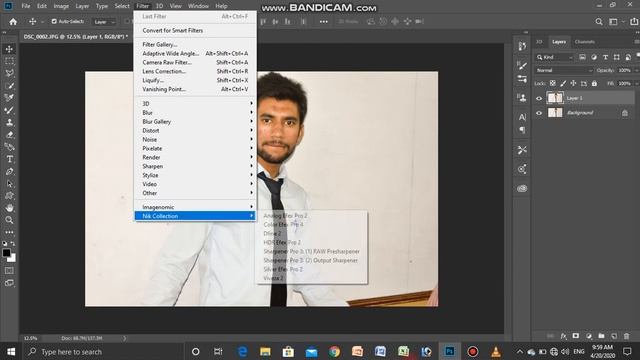Open the Paragraph panel icon
Viewport: 640px width, 360px height.
click(x=522, y=130)
